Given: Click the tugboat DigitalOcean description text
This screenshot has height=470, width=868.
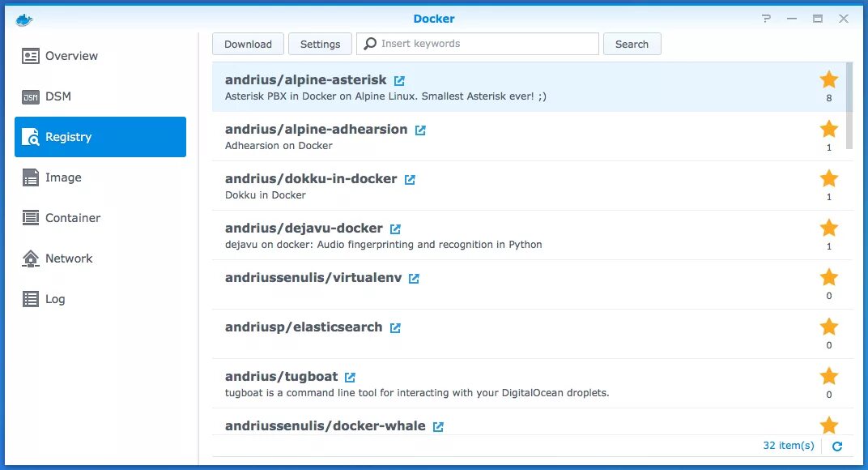Looking at the screenshot, I should point(417,393).
